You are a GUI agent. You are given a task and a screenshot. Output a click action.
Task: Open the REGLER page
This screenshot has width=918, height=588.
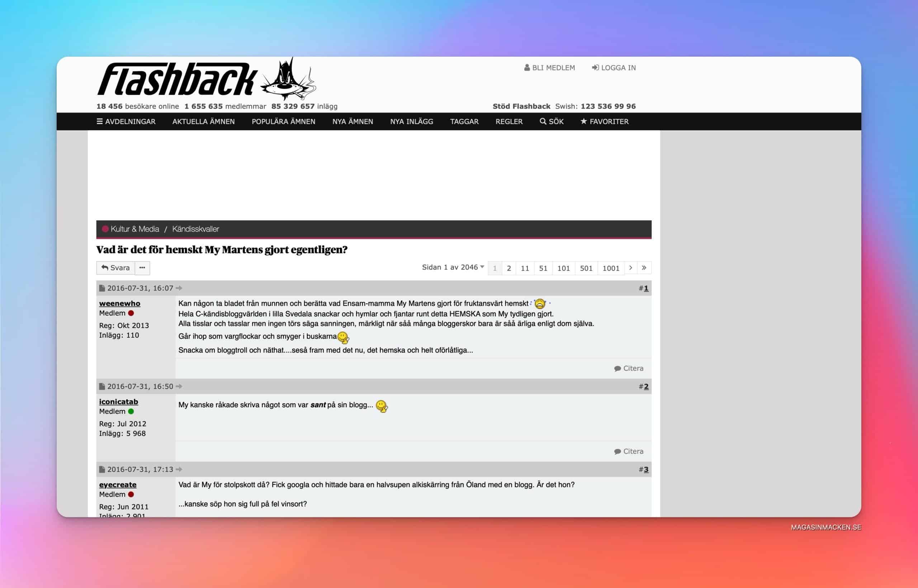(x=509, y=122)
